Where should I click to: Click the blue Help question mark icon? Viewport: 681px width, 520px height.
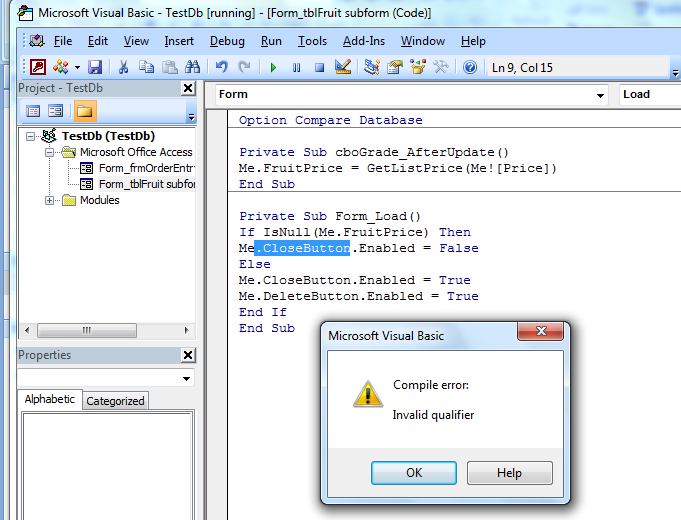(x=470, y=67)
